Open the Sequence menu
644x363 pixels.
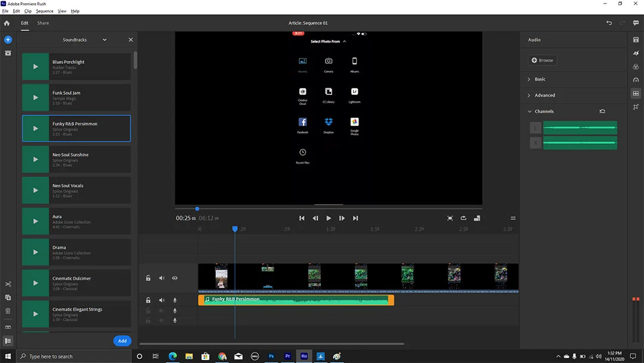44,11
